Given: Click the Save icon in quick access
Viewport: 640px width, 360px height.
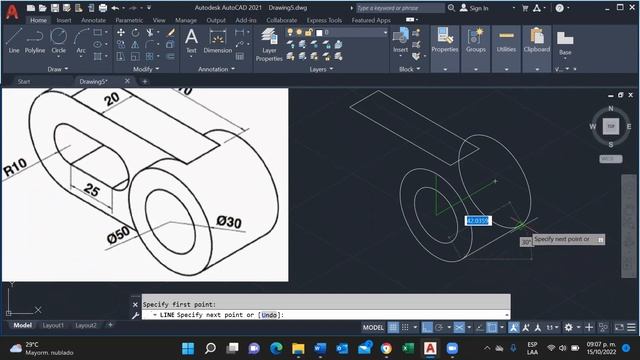Looking at the screenshot, I should 55,8.
